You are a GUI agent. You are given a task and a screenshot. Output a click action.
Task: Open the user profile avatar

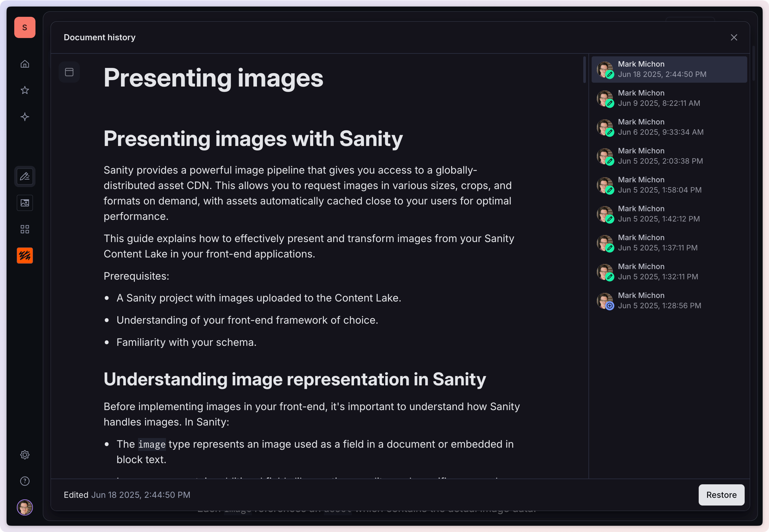click(25, 507)
